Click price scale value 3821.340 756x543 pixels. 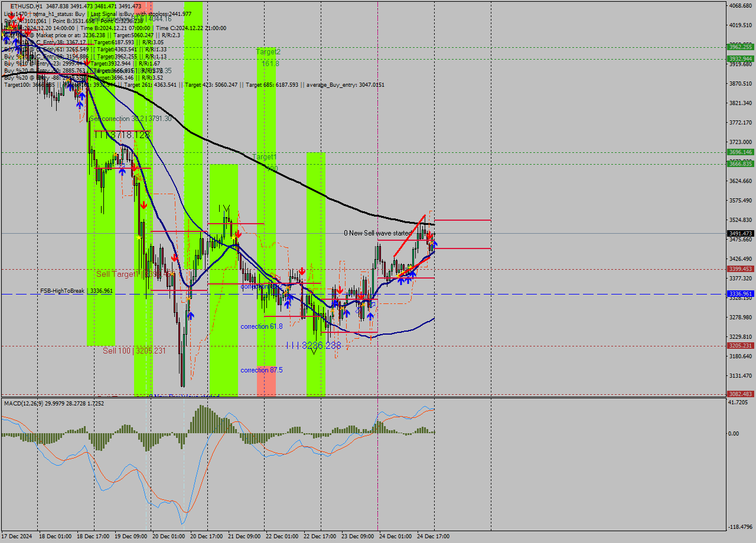[x=740, y=103]
